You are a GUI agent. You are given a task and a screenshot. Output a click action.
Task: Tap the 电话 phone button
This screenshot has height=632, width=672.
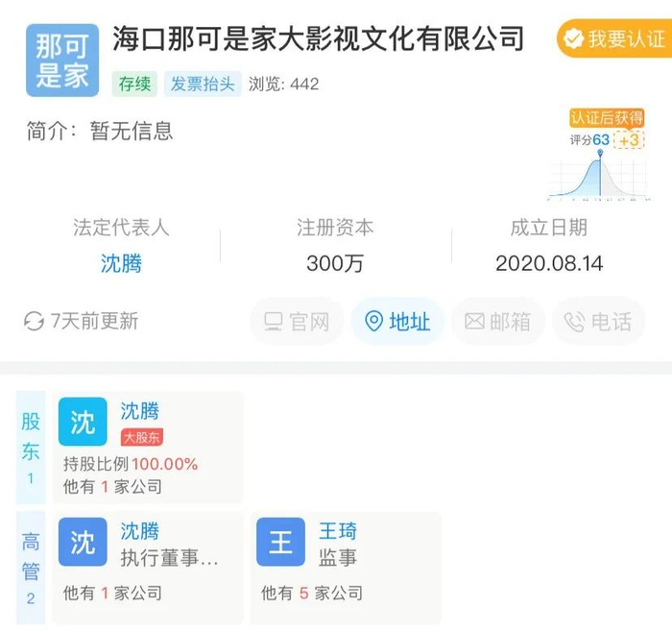pos(598,322)
